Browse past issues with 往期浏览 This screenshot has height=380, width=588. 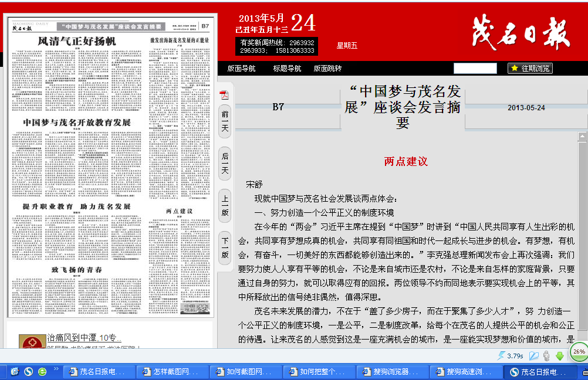(530, 68)
